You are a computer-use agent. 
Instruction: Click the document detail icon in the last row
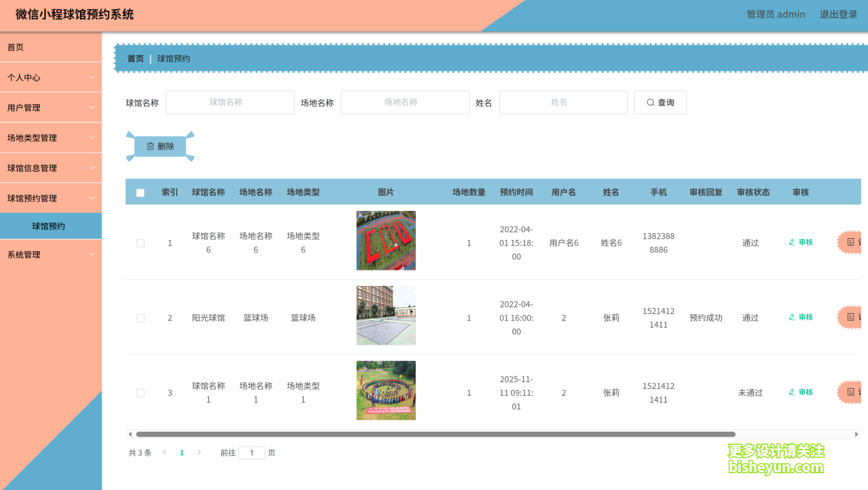[849, 391]
